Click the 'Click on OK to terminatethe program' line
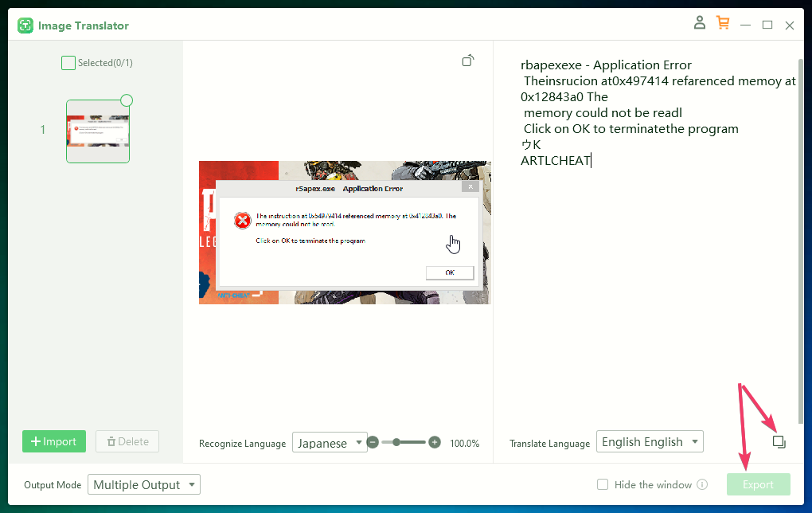Image resolution: width=812 pixels, height=513 pixels. coord(630,129)
